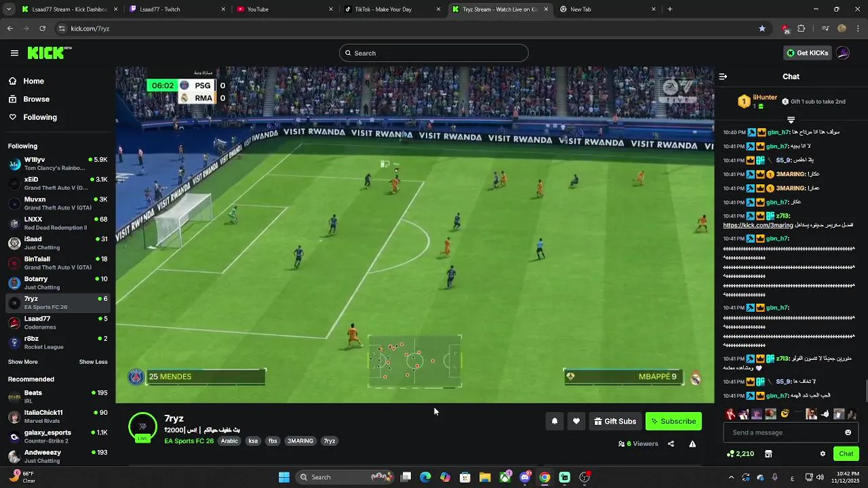
Task: Open the user profile avatar menu
Action: pos(843,53)
